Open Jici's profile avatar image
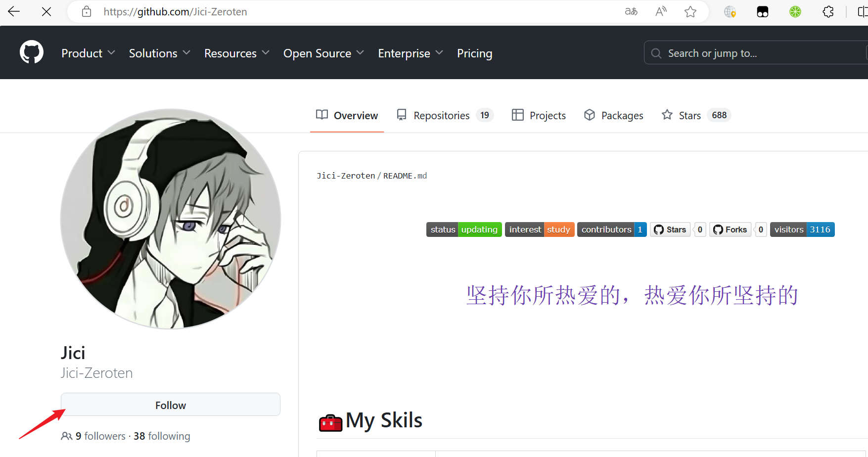Image resolution: width=868 pixels, height=457 pixels. pos(171,219)
